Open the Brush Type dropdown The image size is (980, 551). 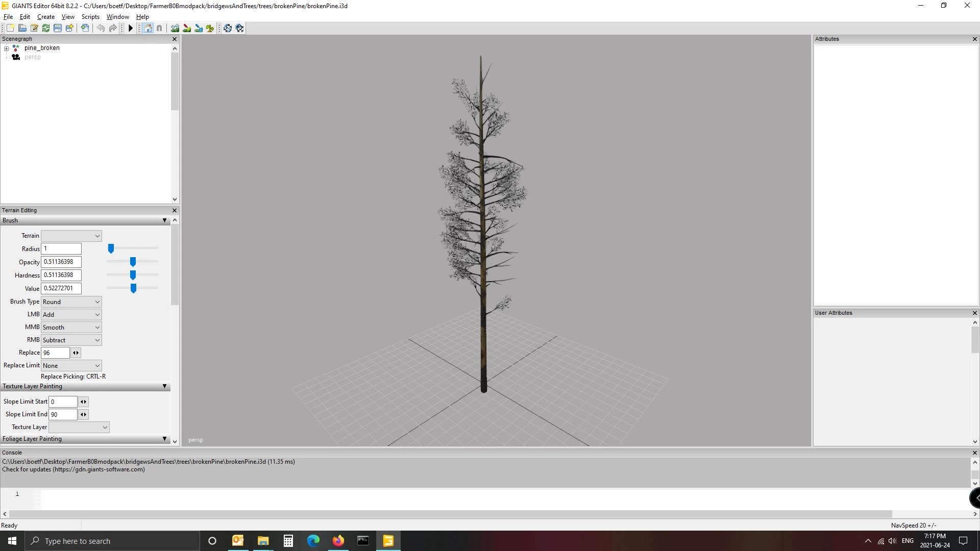[71, 302]
